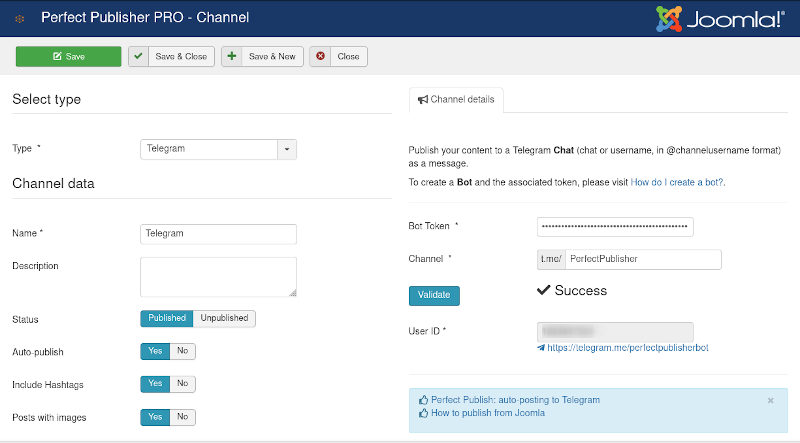The height and width of the screenshot is (443, 800).
Task: Click the Include Hashtags label
Action: click(x=48, y=385)
